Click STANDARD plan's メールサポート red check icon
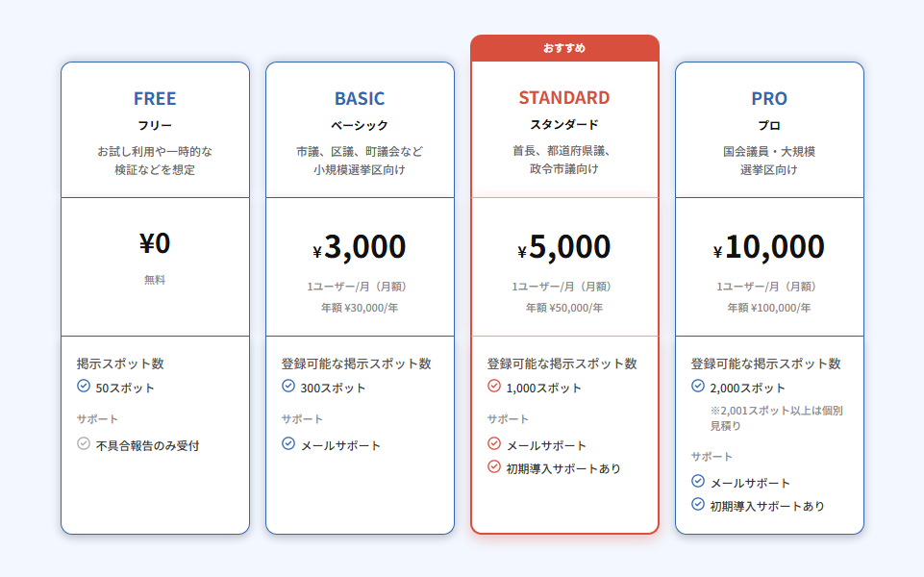924x577 pixels. 494,444
